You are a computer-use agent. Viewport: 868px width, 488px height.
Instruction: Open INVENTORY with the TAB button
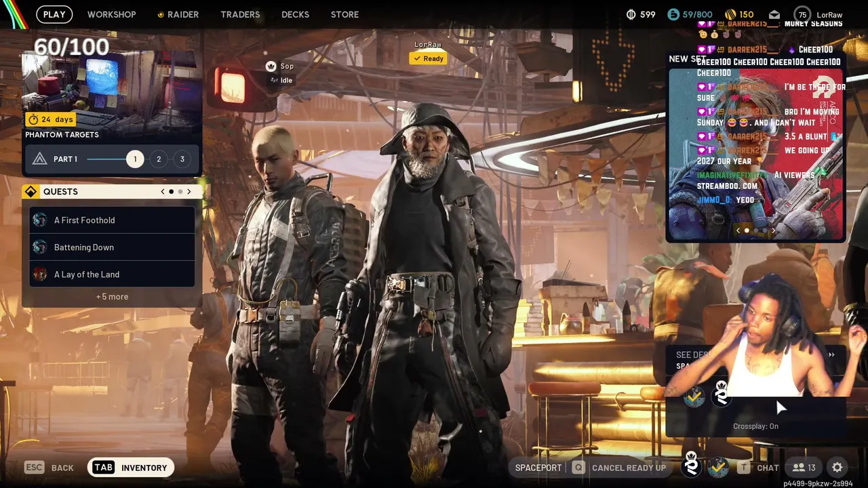(x=131, y=468)
